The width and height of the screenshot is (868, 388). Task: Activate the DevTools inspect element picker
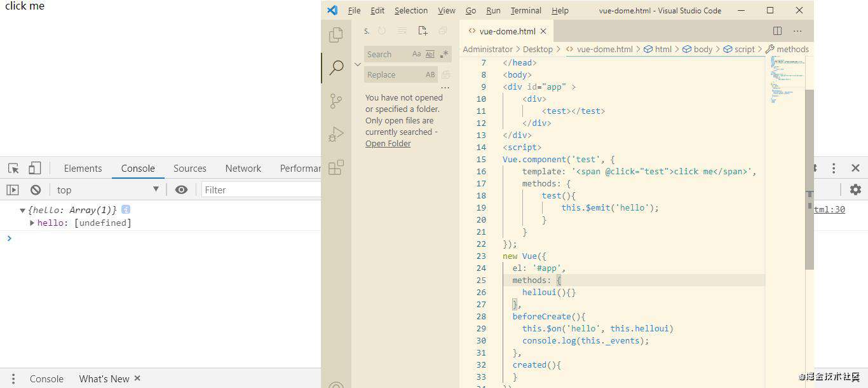click(13, 169)
